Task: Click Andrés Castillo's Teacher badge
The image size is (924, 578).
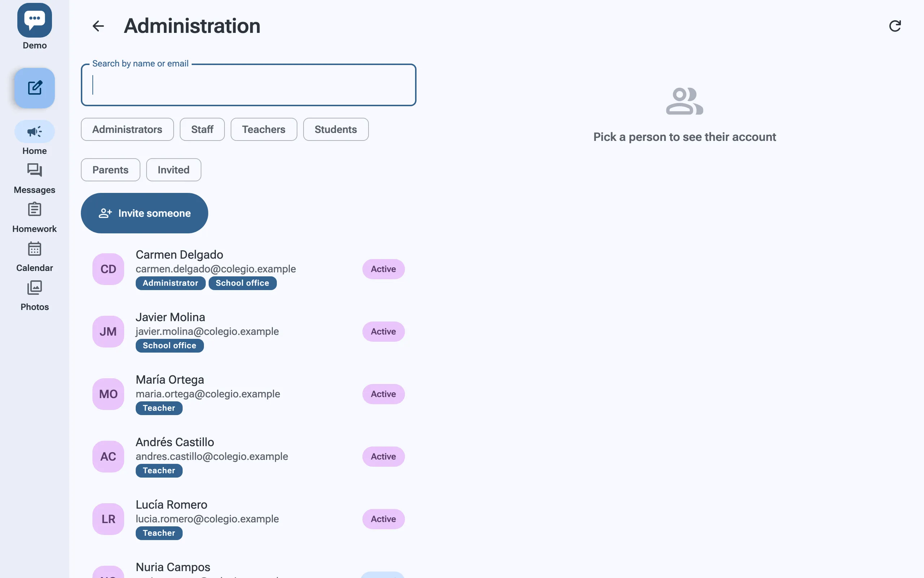Action: (159, 471)
